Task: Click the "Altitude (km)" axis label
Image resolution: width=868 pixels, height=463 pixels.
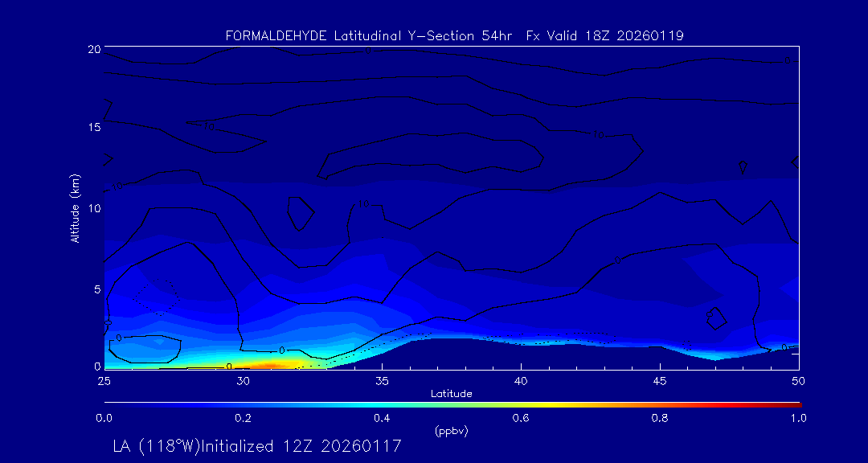Action: point(75,208)
